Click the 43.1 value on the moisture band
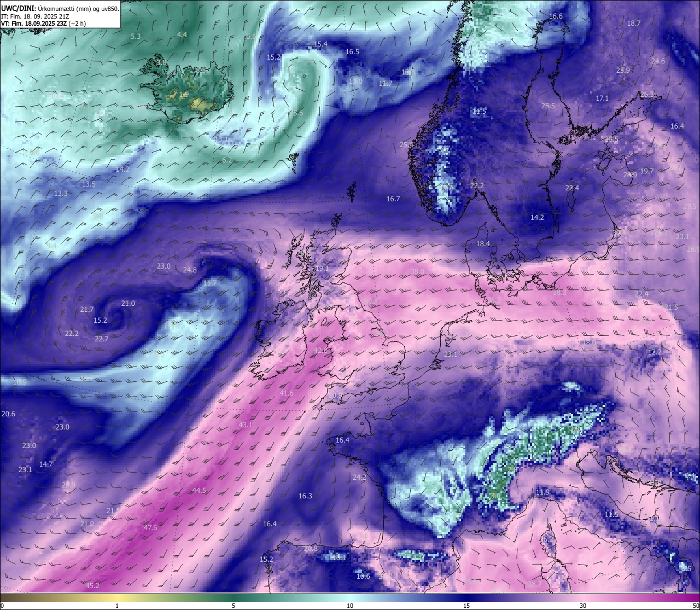700x610 pixels. 246,425
